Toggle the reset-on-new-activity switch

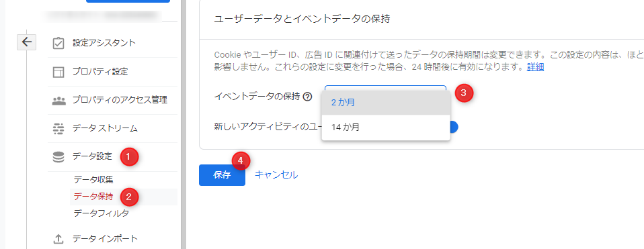coord(452,127)
